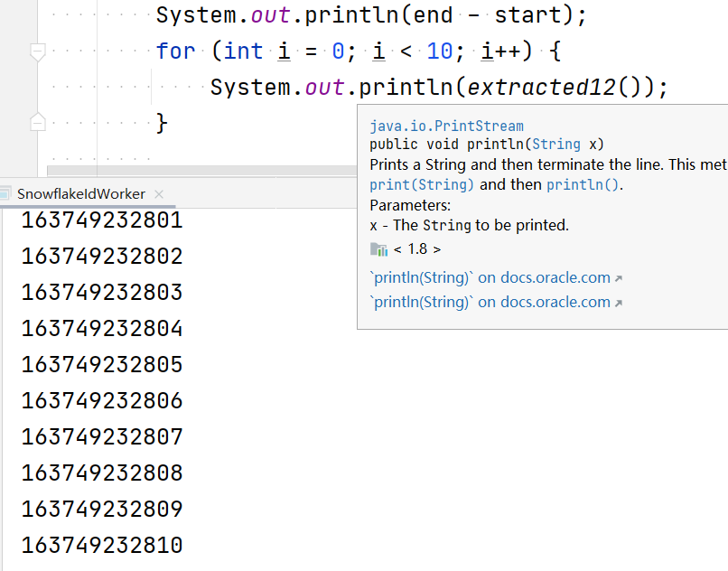Collapse the for loop using the gutter fold marker
Image resolution: width=728 pixels, height=571 pixels.
coord(36,51)
